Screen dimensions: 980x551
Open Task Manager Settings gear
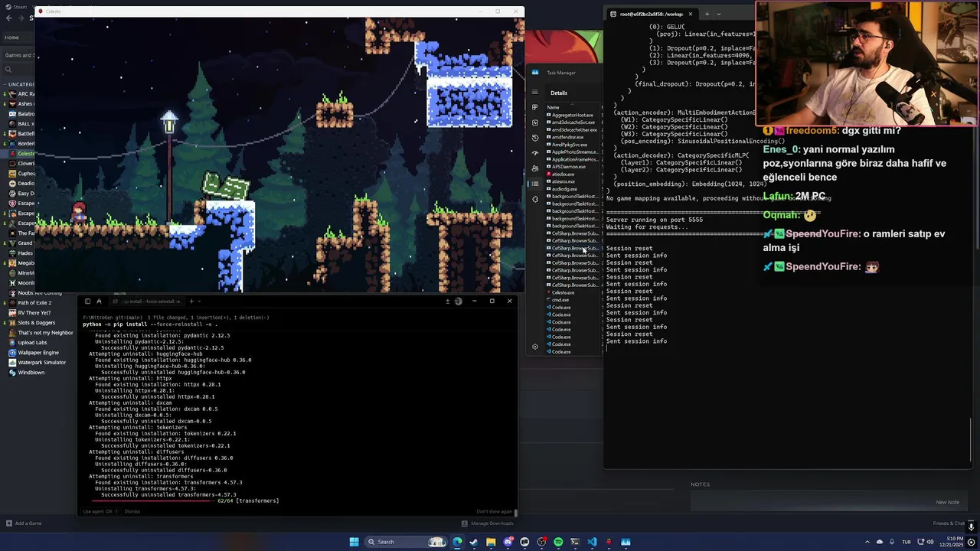[x=535, y=347]
